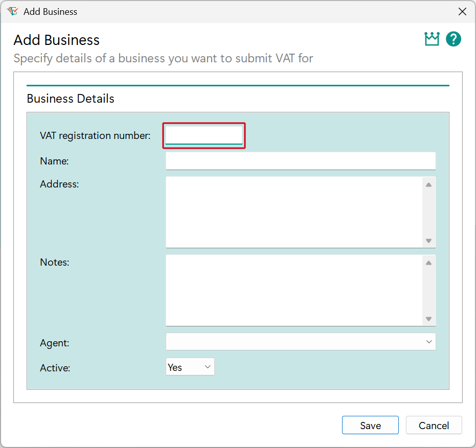Click the scroll down arrow in Address box

[429, 241]
